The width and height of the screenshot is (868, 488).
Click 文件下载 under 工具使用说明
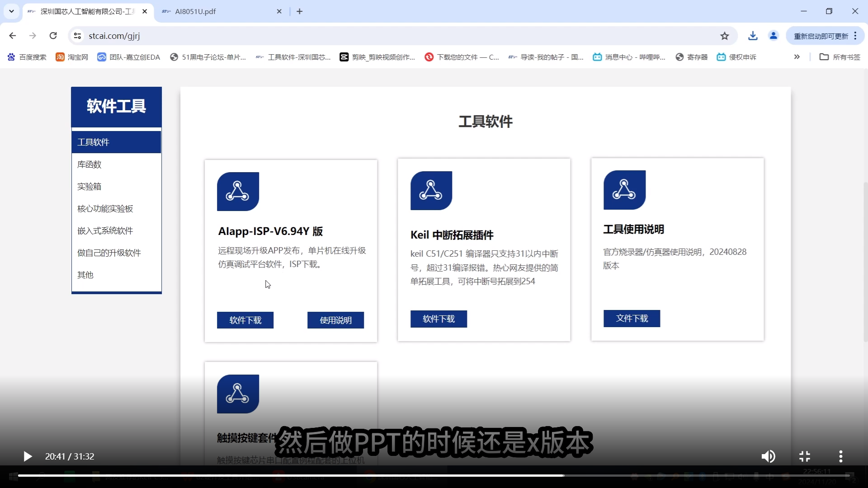point(632,319)
